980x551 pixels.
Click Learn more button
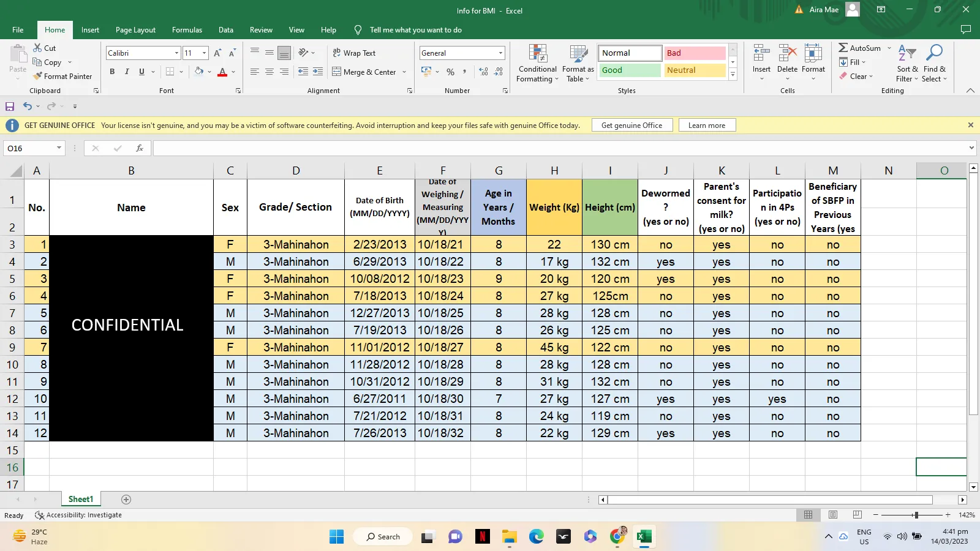[x=707, y=126]
